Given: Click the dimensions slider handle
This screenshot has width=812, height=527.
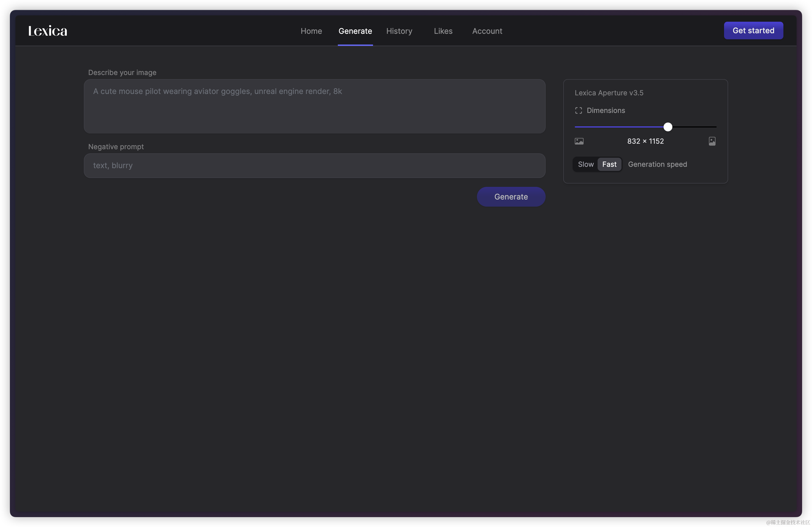Looking at the screenshot, I should [x=668, y=127].
